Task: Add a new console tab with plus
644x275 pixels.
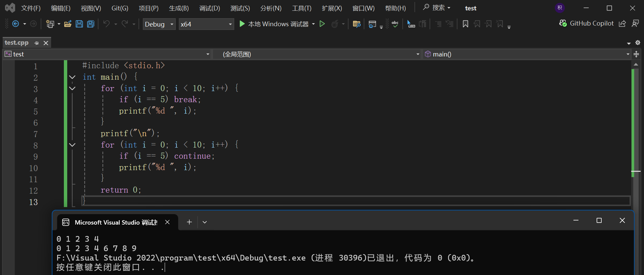Action: coord(189,222)
